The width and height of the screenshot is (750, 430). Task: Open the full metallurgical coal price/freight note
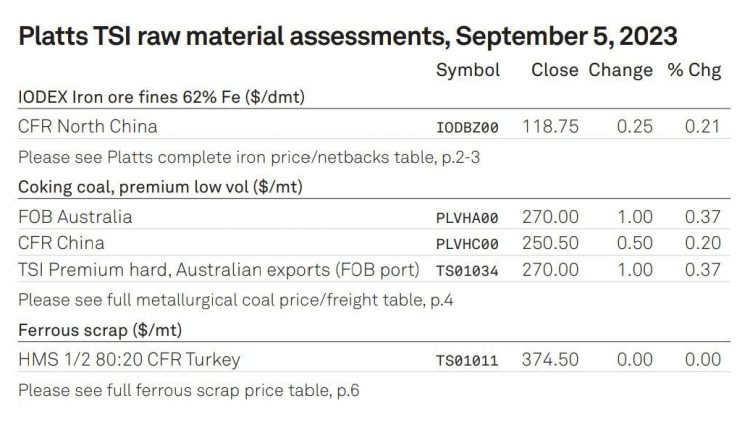tap(236, 300)
